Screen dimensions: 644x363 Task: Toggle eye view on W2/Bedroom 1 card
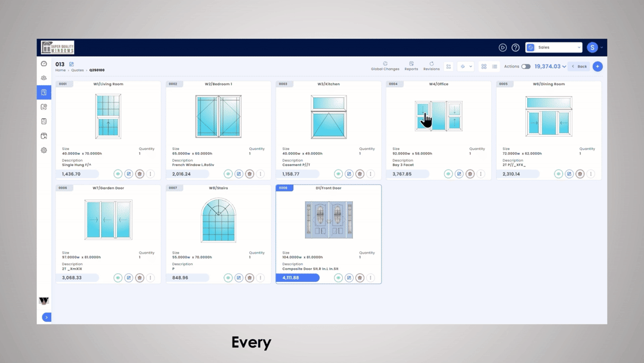228,174
